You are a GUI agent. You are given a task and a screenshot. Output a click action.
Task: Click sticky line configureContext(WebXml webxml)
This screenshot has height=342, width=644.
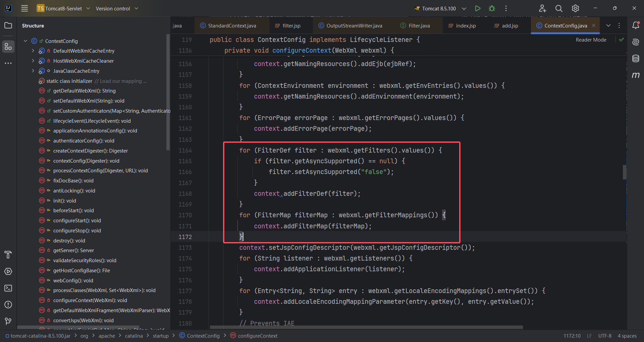(309, 50)
